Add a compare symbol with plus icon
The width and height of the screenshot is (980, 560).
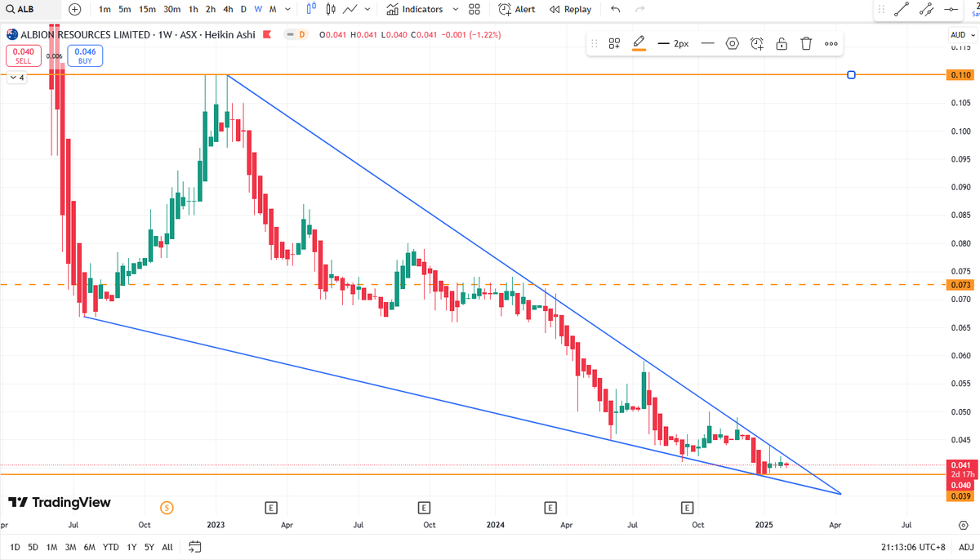[x=75, y=9]
